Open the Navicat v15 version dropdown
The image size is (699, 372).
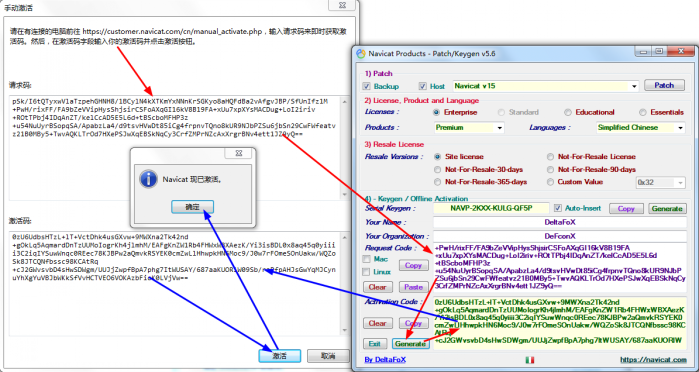(x=546, y=86)
